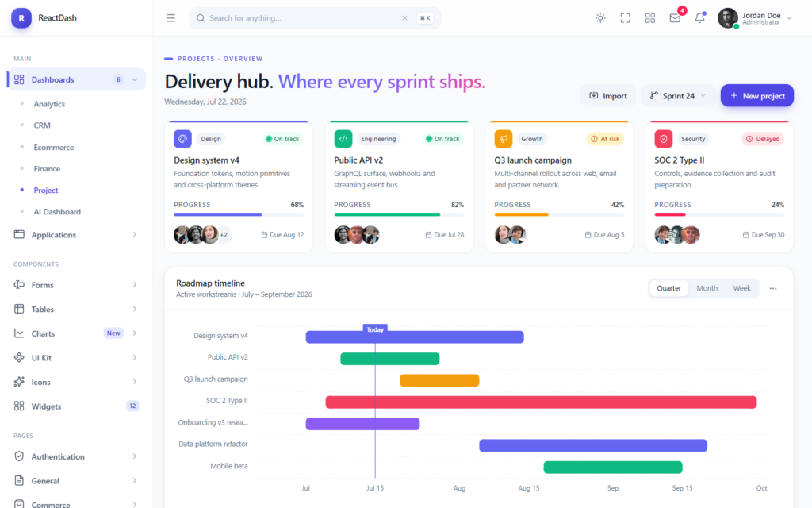Click calendar icon next to Due Aug 12
This screenshot has height=508, width=812.
click(264, 235)
